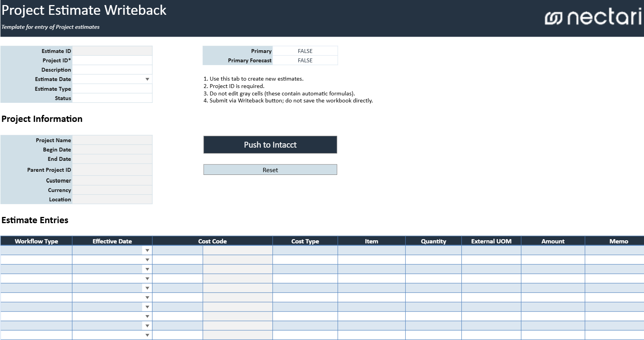Viewport: 644px width, 340px height.
Task: Select the Estimate Type input cell
Action: 112,89
